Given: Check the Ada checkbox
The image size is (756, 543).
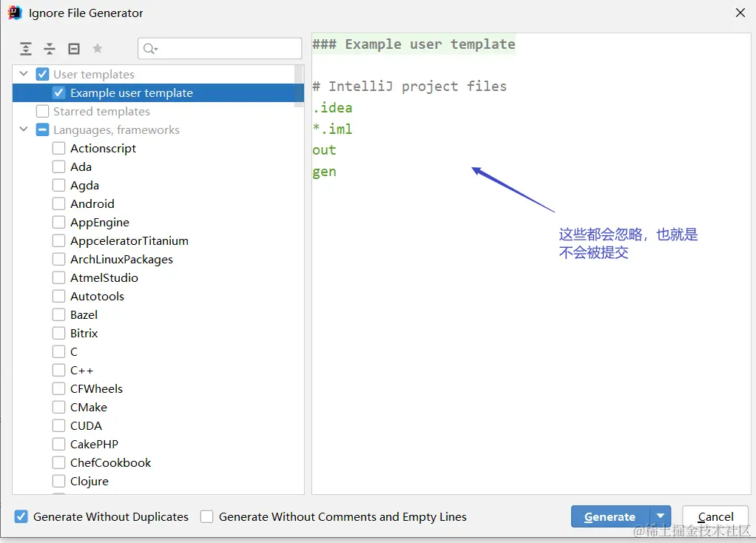Looking at the screenshot, I should click(59, 167).
